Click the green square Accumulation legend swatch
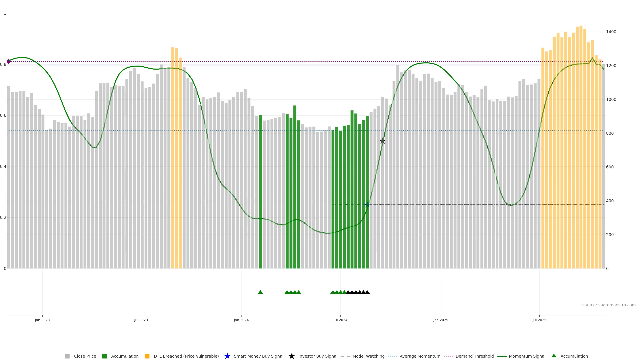This screenshot has width=644, height=362. coord(104,356)
